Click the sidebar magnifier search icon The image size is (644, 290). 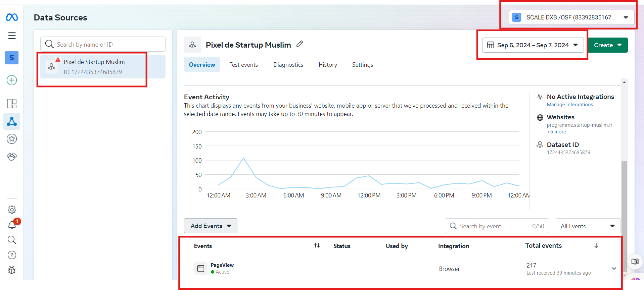pos(12,240)
